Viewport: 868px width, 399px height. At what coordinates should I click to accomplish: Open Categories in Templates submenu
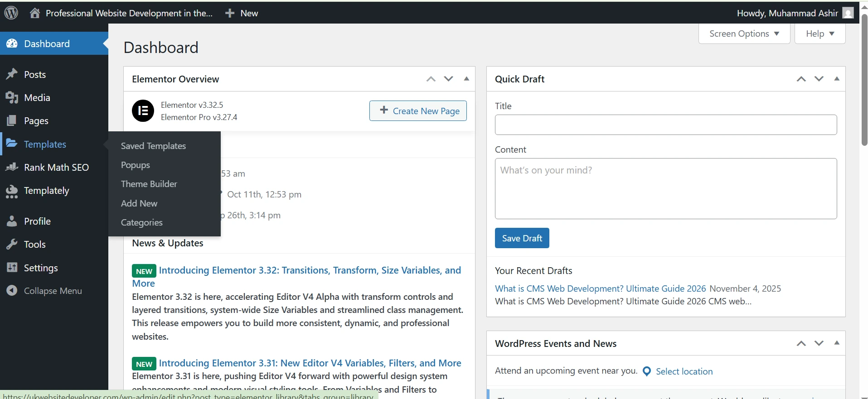[141, 222]
